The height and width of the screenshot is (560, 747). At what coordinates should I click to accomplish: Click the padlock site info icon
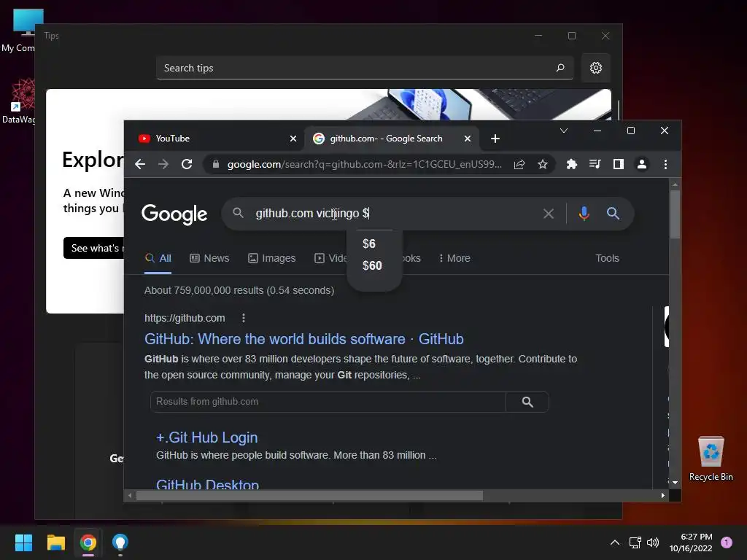tap(216, 164)
